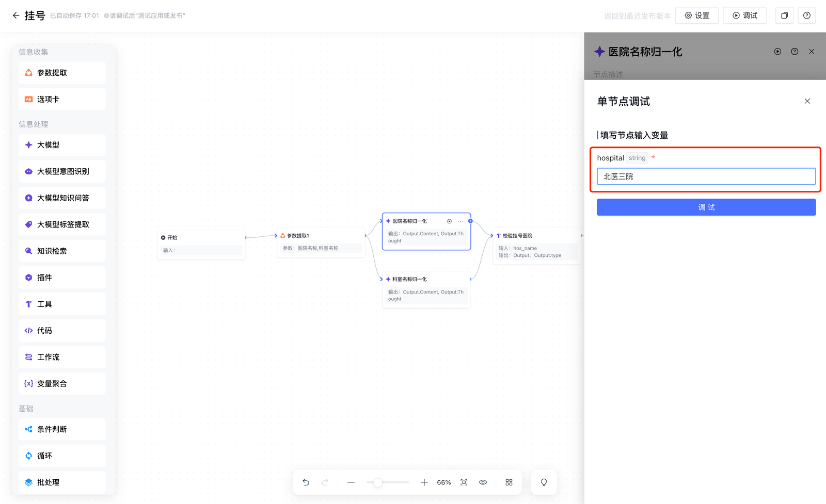The image size is (826, 504).
Task: Click the help question icon in top bar
Action: click(x=806, y=15)
